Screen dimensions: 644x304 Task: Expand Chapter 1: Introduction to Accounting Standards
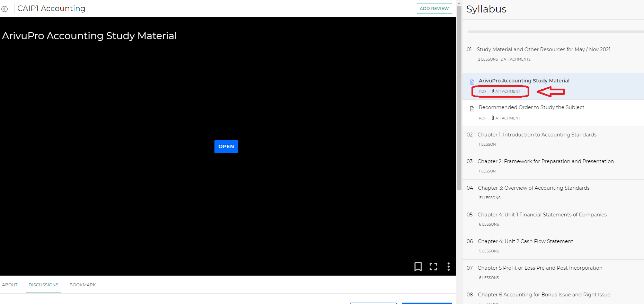point(553,140)
